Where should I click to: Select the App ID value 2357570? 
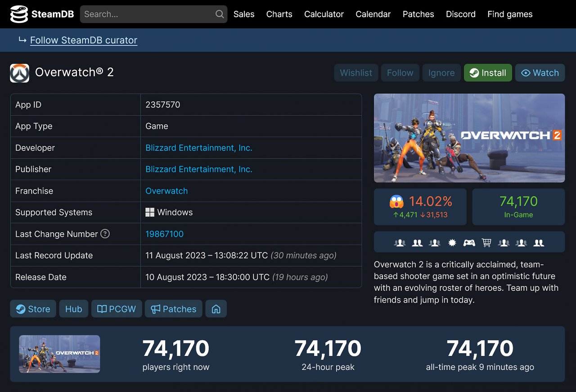pos(163,104)
